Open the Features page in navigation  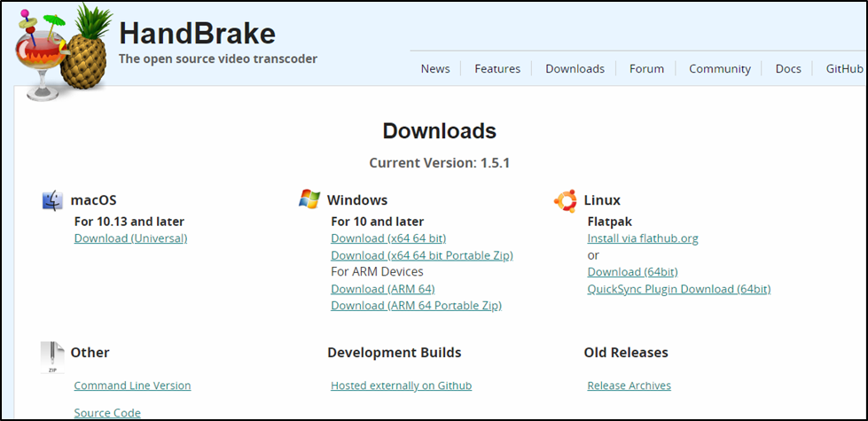click(497, 68)
